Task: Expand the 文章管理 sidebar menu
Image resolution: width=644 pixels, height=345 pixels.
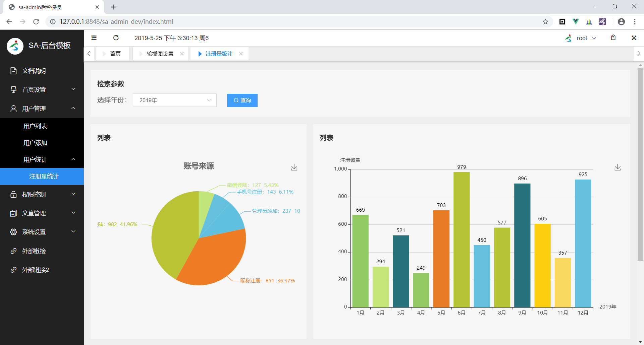Action: tap(42, 213)
